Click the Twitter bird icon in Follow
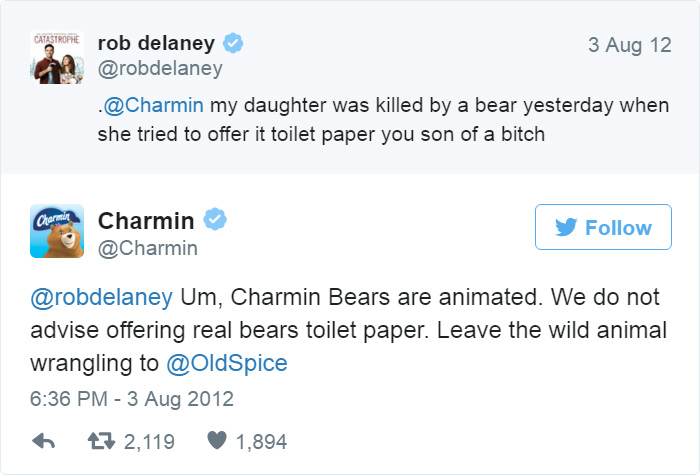The height and width of the screenshot is (475, 700). [x=566, y=227]
